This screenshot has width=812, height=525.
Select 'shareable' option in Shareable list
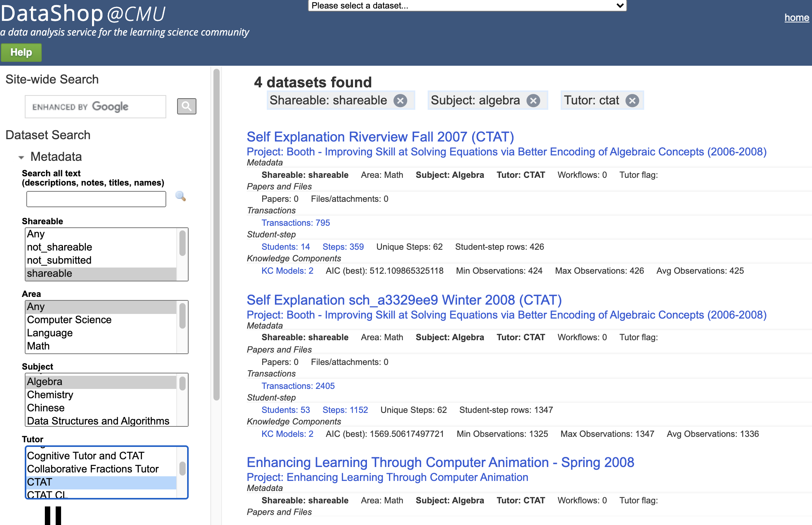pos(101,274)
